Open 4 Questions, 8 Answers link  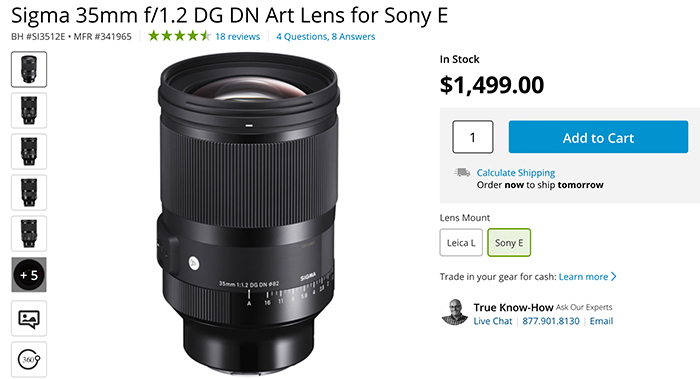point(325,37)
